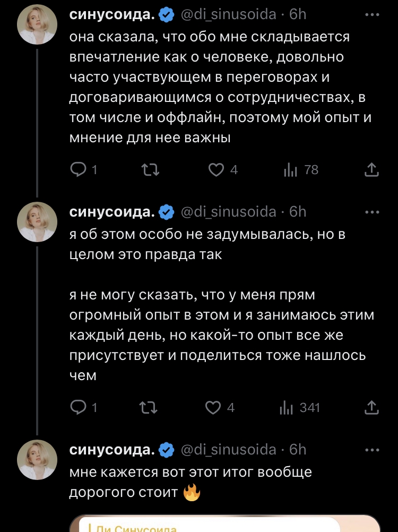Viewport: 398px width, 532px height.
Task: View analytics showing 78 views
Action: coord(291,170)
